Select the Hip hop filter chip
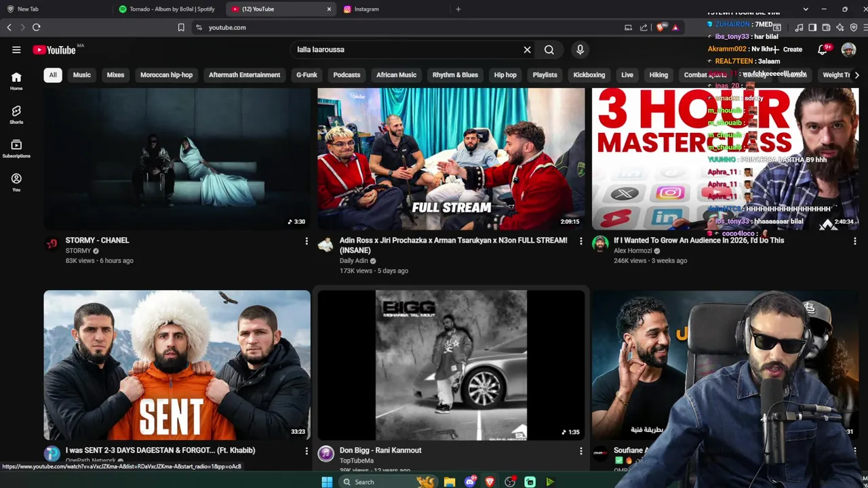868x488 pixels. pos(505,75)
